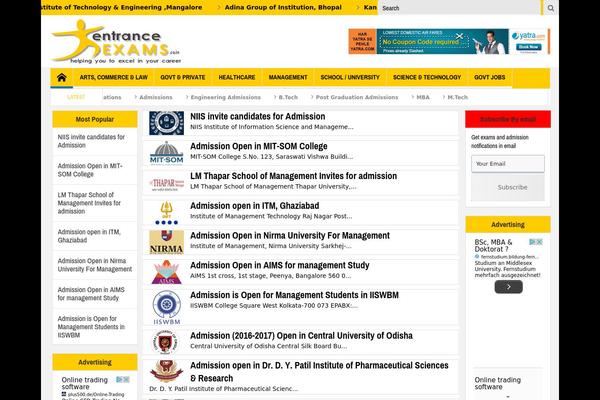Open Arts, Commerce & Law menu
The width and height of the screenshot is (600, 400).
[x=114, y=78]
